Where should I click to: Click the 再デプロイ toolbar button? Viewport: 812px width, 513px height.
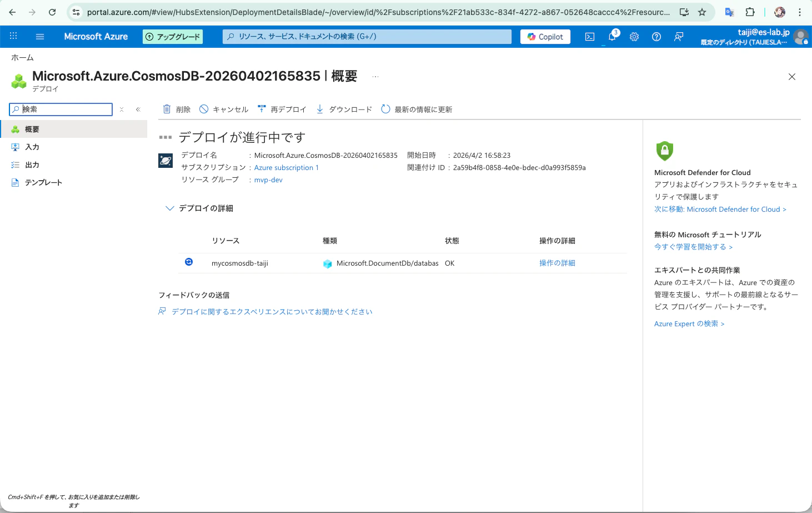click(x=282, y=109)
